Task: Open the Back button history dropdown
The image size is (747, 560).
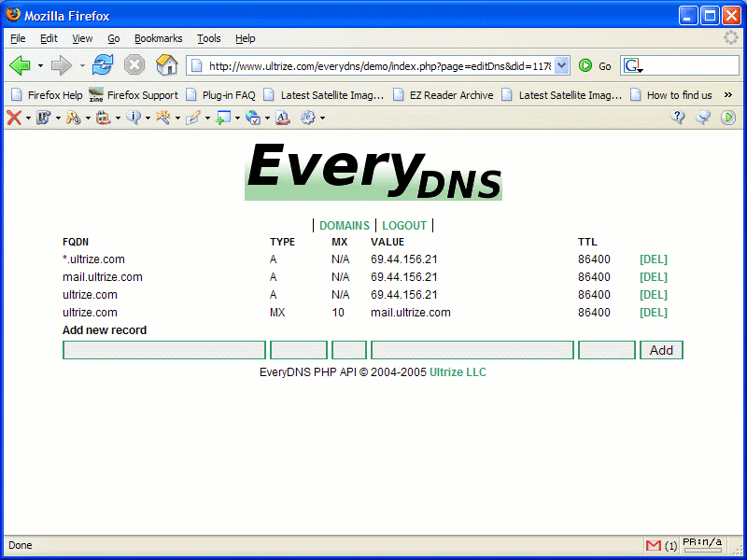Action: pos(40,65)
